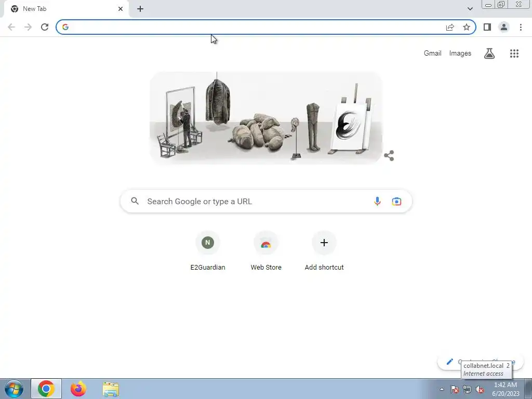Viewport: 532px width, 399px height.
Task: Click the Add shortcut plus tile
Action: pyautogui.click(x=324, y=251)
